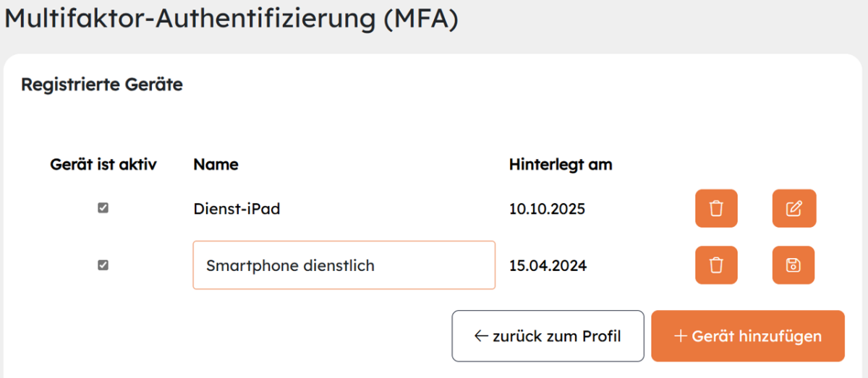Click the Hinterlegt am column header

(561, 164)
